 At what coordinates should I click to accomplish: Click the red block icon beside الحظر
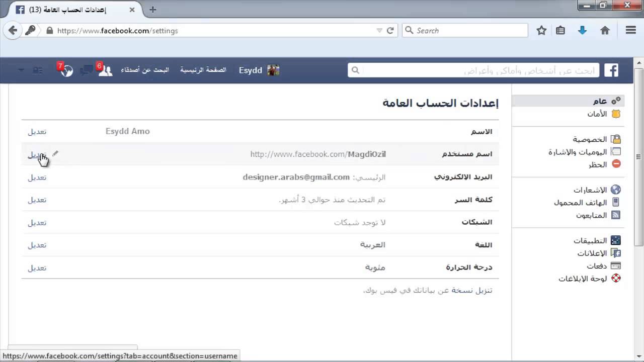pos(616,164)
